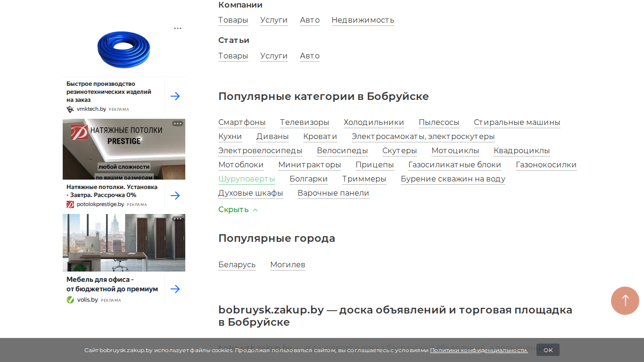Go to the Холодильники category
This screenshot has width=644, height=362.
374,123
